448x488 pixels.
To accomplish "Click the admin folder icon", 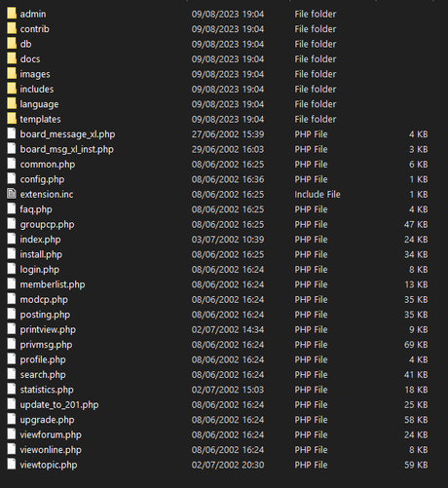I will pyautogui.click(x=12, y=14).
